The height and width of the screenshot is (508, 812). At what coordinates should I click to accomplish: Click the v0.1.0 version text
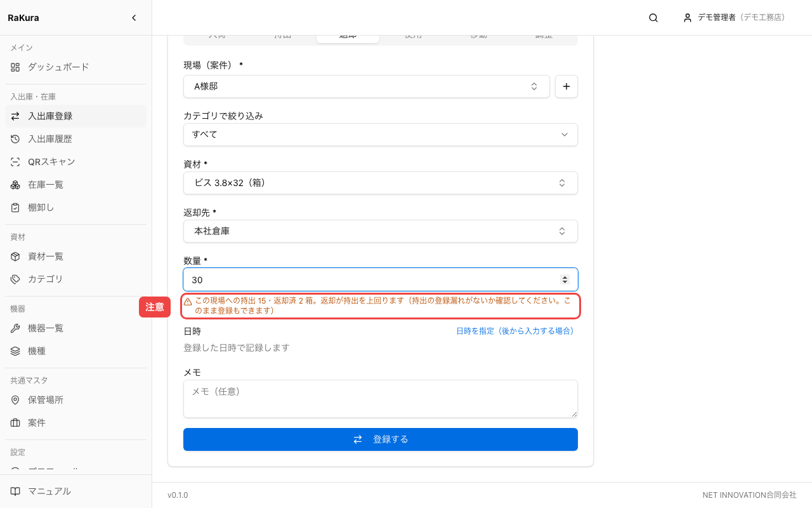pyautogui.click(x=178, y=495)
